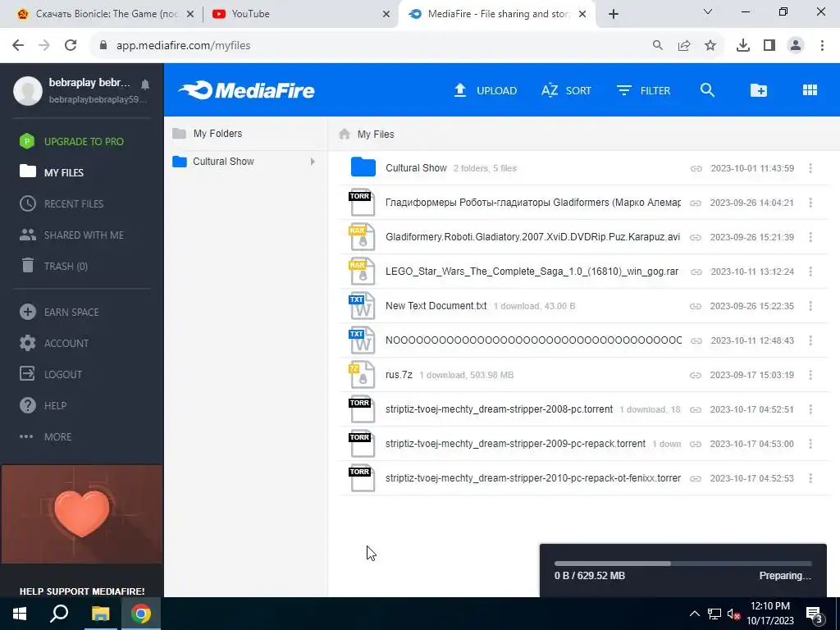Viewport: 840px width, 630px height.
Task: Open Windows taskbar search
Action: [59, 614]
